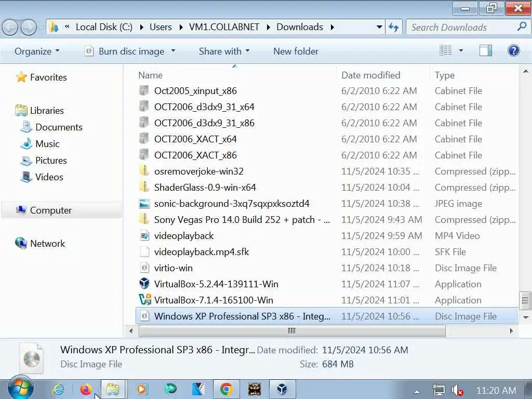532x399 pixels.
Task: Select Favorites in navigation pane
Action: 42,77
